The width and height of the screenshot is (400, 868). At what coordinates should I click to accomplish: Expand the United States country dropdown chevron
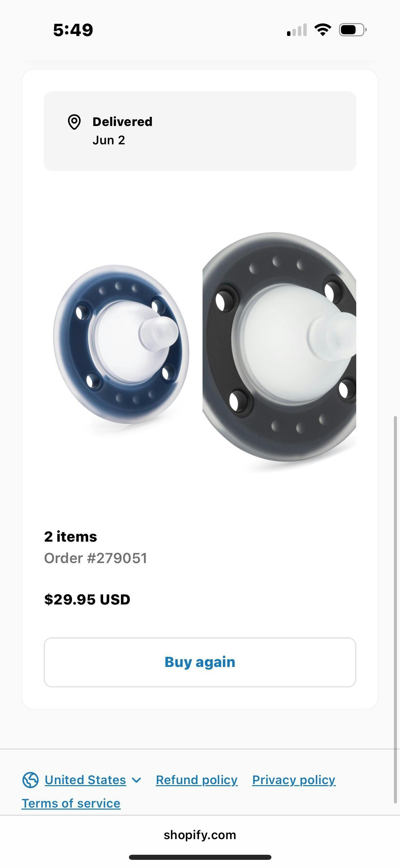(x=136, y=780)
